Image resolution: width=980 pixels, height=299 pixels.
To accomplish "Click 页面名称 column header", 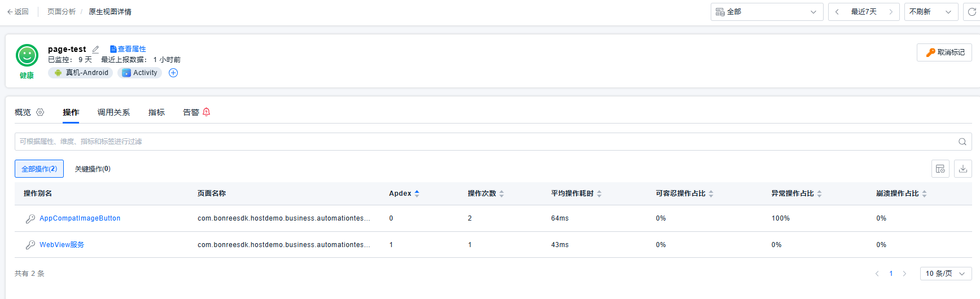I will pos(212,194).
